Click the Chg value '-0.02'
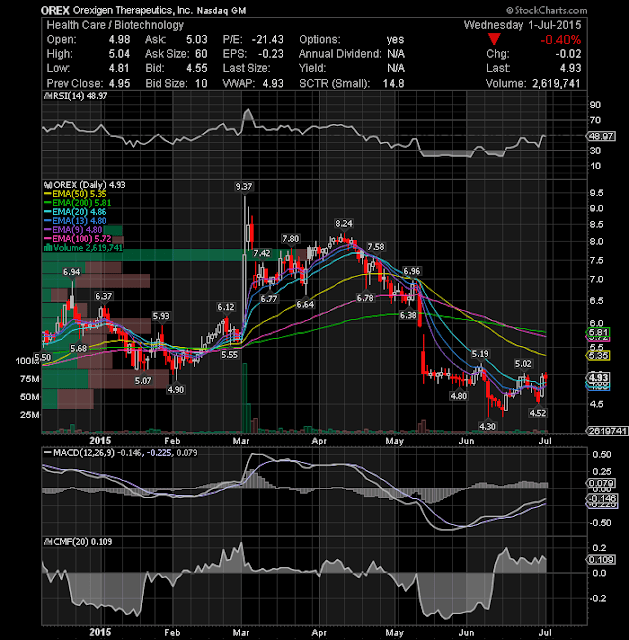The image size is (629, 640). coord(568,54)
